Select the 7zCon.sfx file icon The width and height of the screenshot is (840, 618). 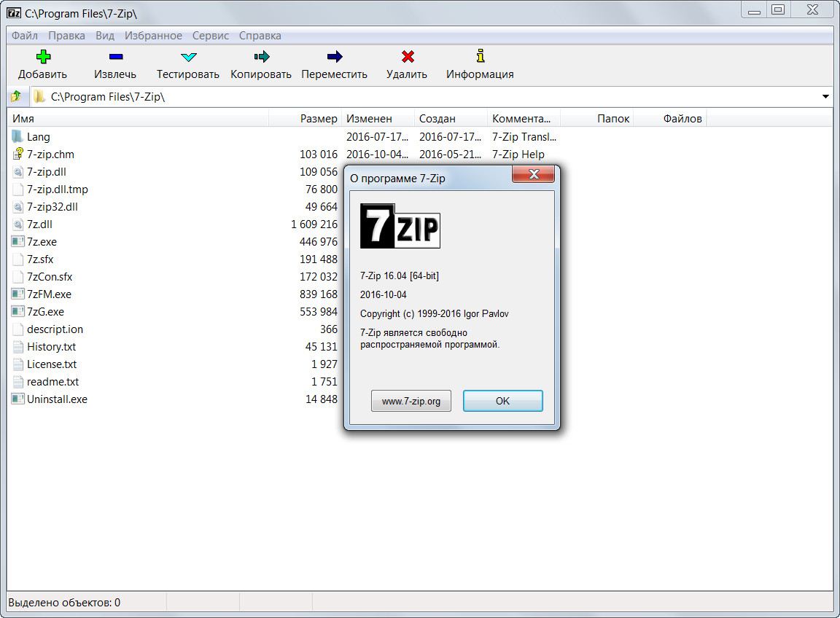17,277
